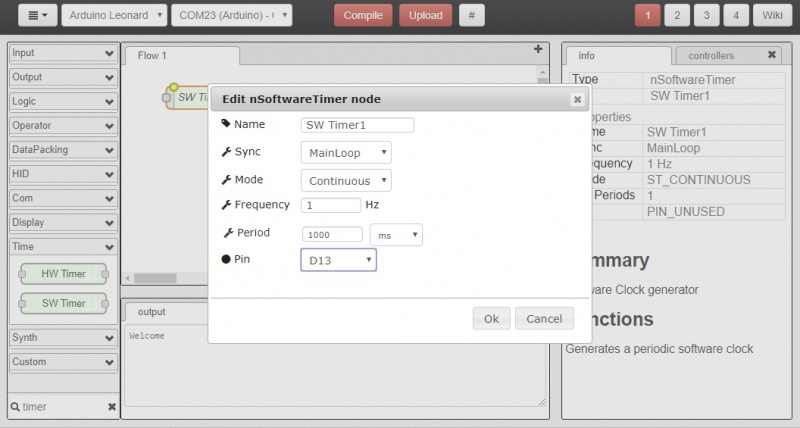The width and height of the screenshot is (800, 428).
Task: Expand the DataPacking palette category
Action: tap(63, 150)
